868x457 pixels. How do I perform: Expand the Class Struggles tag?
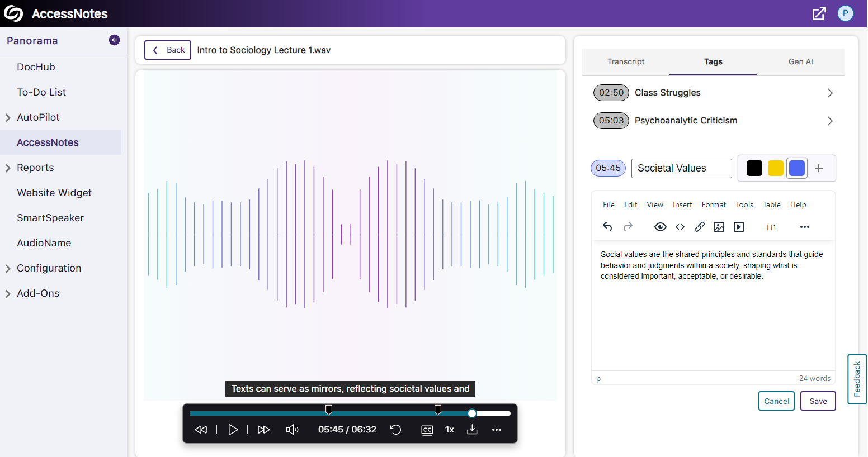830,93
